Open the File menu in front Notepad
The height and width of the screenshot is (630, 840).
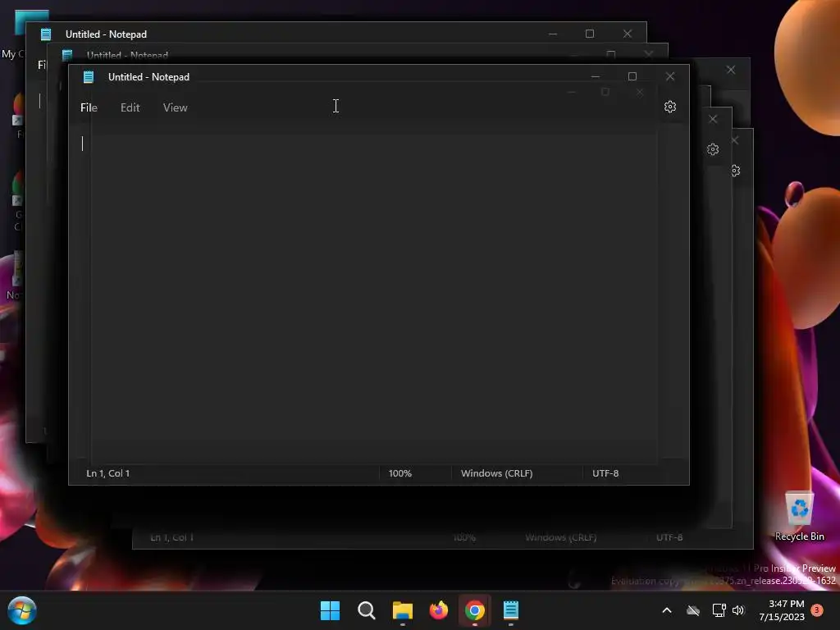[89, 107]
